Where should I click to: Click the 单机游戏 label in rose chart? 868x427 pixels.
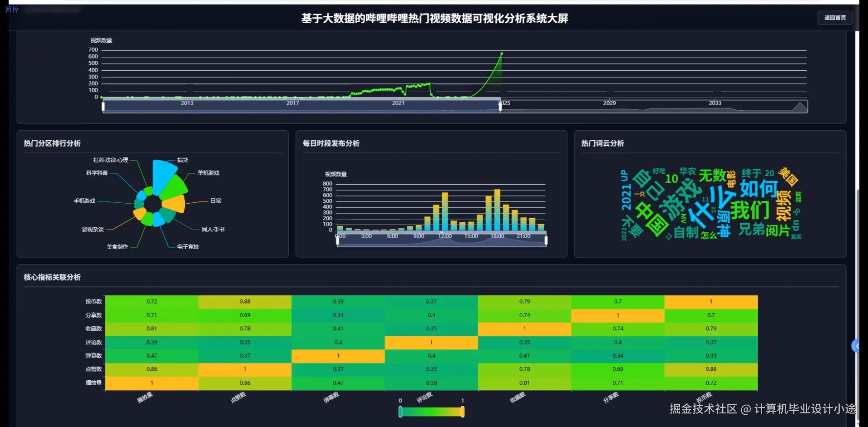coord(208,173)
